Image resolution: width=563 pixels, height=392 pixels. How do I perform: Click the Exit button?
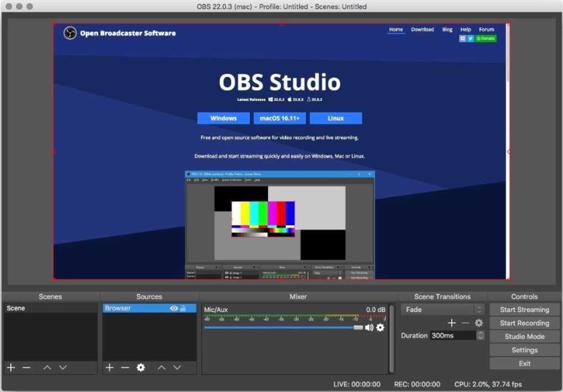pos(524,363)
